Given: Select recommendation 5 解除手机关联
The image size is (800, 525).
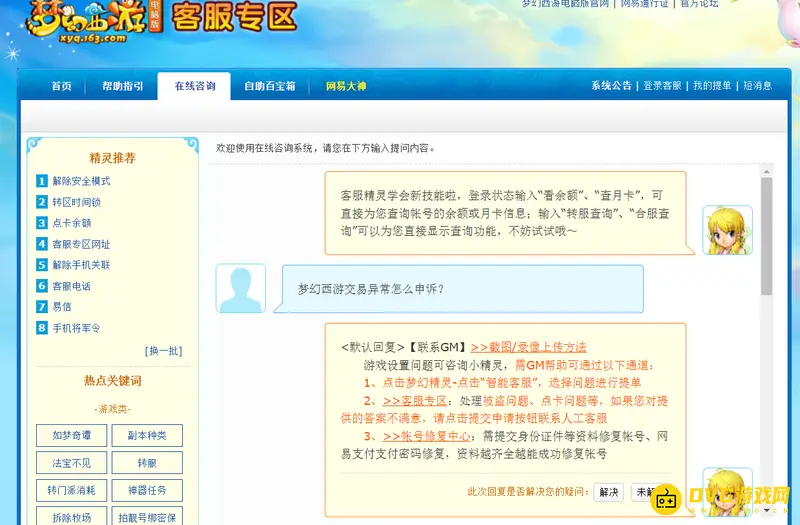Looking at the screenshot, I should click(x=73, y=265).
